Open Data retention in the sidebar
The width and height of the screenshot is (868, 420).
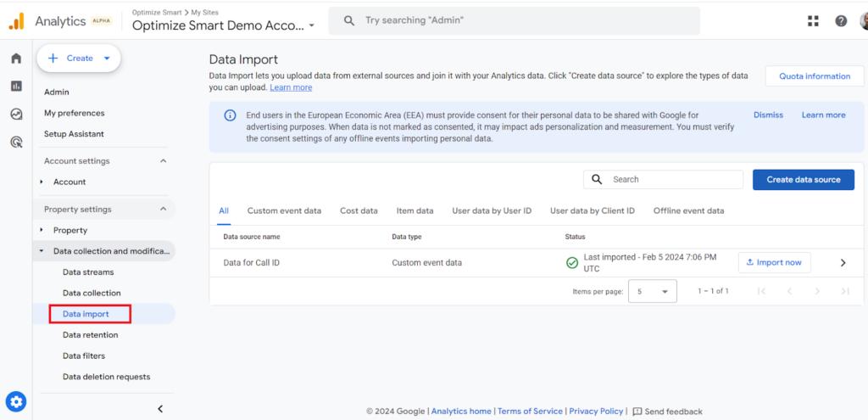pyautogui.click(x=90, y=334)
